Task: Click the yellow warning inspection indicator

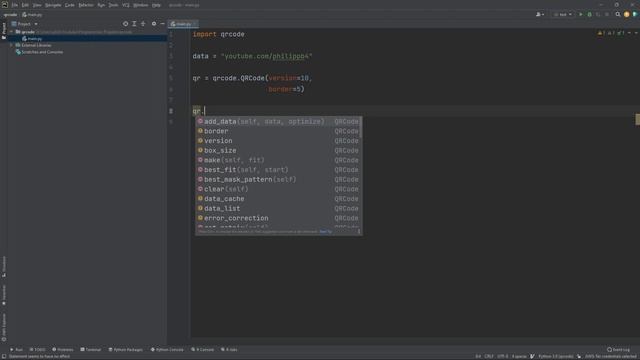Action: (x=601, y=33)
